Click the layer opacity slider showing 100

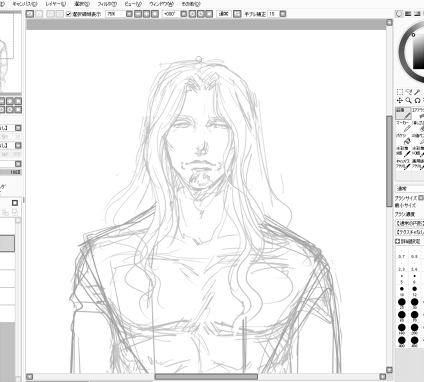[11, 172]
